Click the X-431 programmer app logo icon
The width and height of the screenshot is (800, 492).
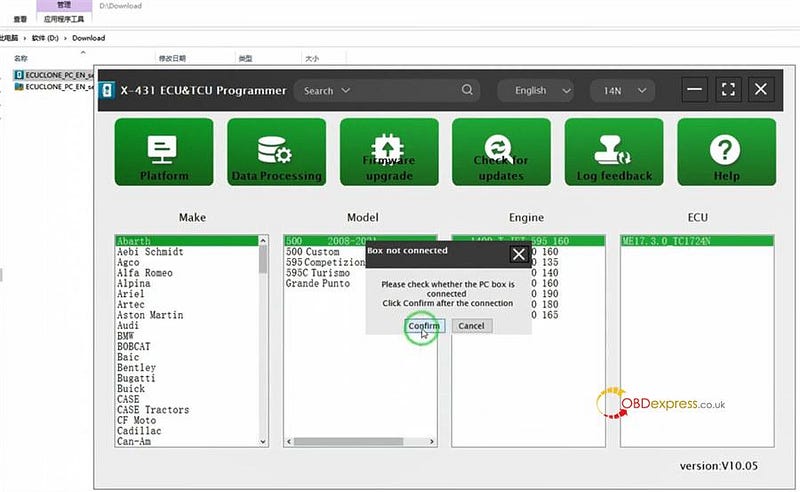107,90
